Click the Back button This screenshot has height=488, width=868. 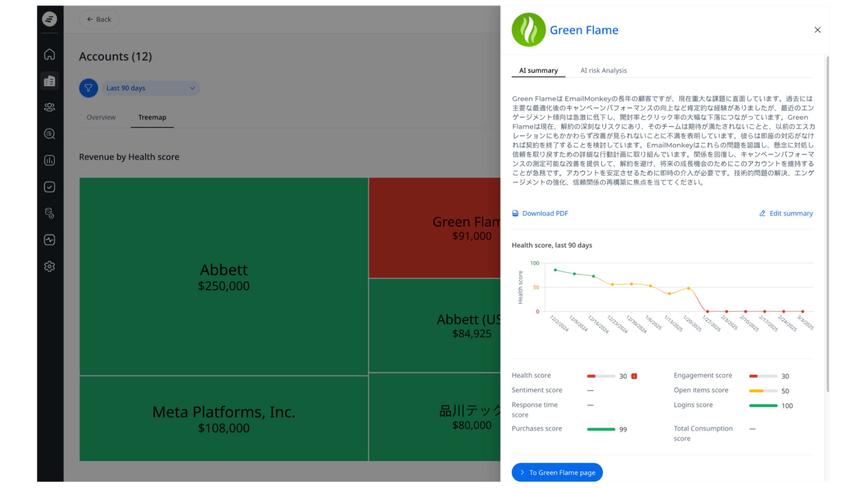99,19
